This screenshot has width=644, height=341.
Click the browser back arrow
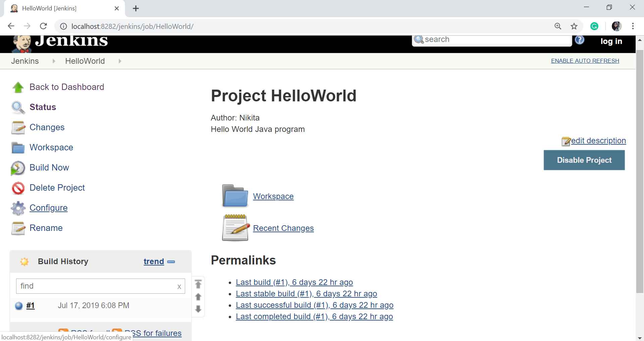(11, 26)
